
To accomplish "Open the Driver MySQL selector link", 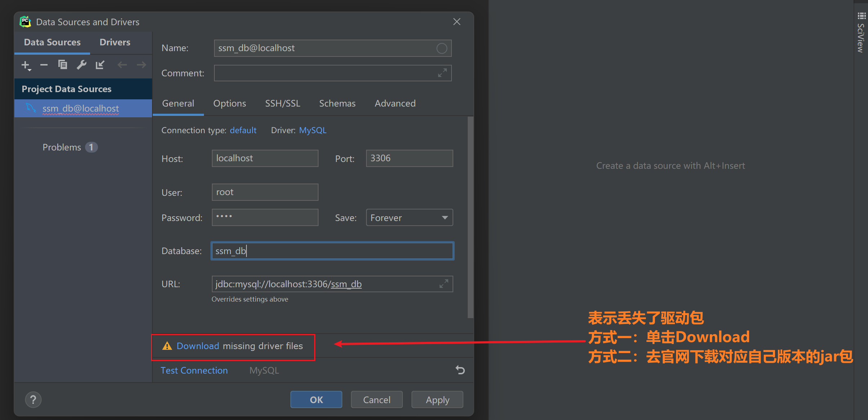I will (x=312, y=130).
